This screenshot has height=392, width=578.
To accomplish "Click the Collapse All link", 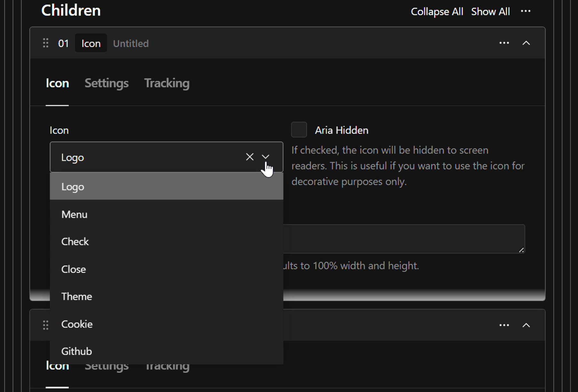I will (x=437, y=11).
